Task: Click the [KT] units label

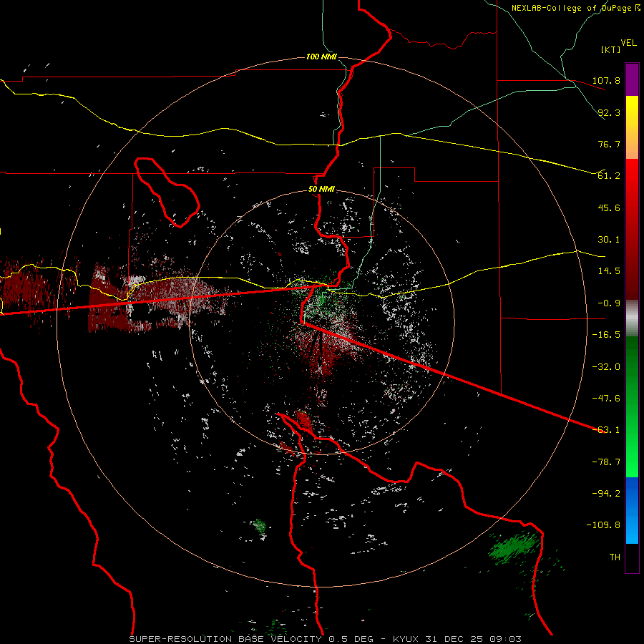Action: pyautogui.click(x=611, y=49)
